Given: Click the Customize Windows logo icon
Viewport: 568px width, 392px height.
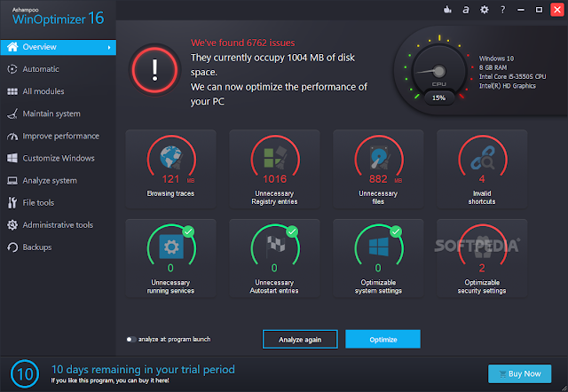Looking at the screenshot, I should (12, 158).
